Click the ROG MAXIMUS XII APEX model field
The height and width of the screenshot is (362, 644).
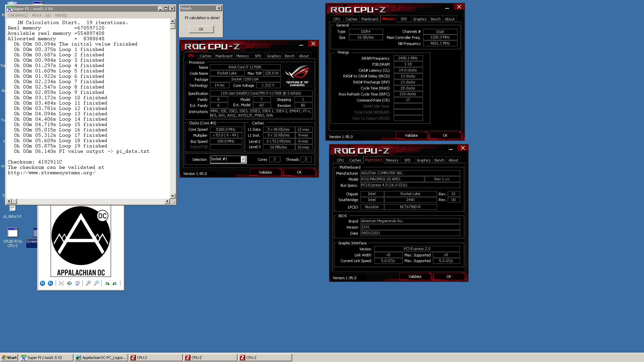(392, 179)
